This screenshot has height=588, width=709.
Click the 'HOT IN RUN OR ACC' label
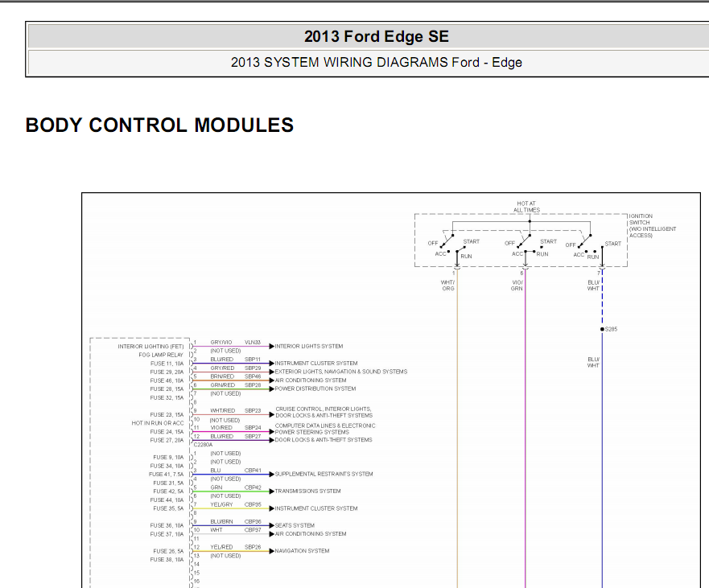pos(158,423)
